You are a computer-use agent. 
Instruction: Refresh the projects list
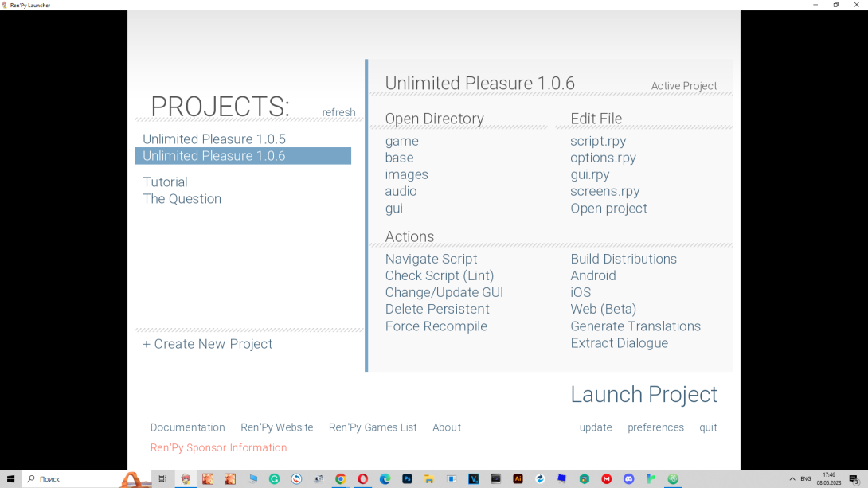point(338,112)
